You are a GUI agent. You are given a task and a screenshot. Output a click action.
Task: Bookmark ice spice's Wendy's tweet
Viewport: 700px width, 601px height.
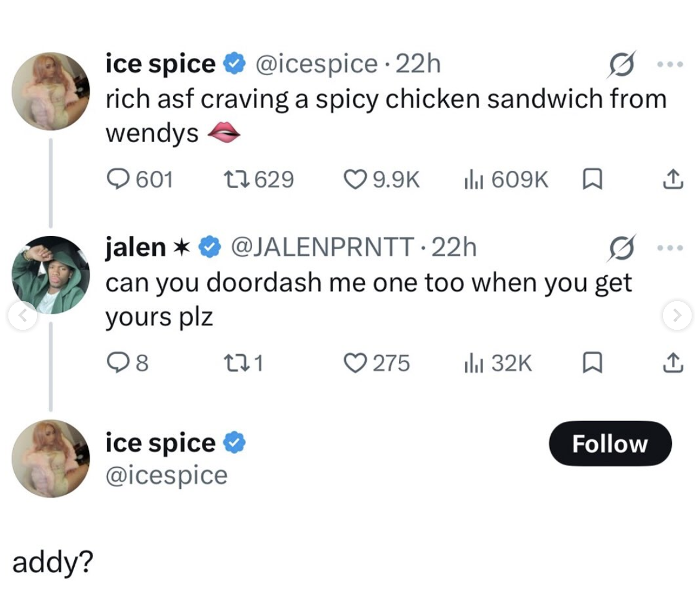(x=592, y=179)
